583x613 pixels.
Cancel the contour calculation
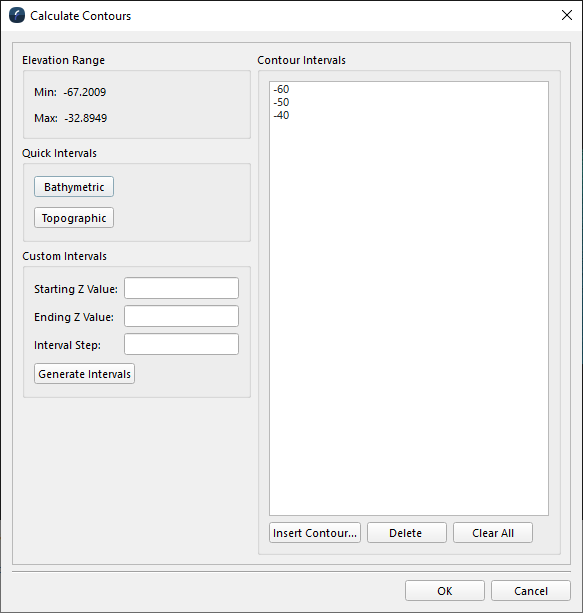click(531, 591)
